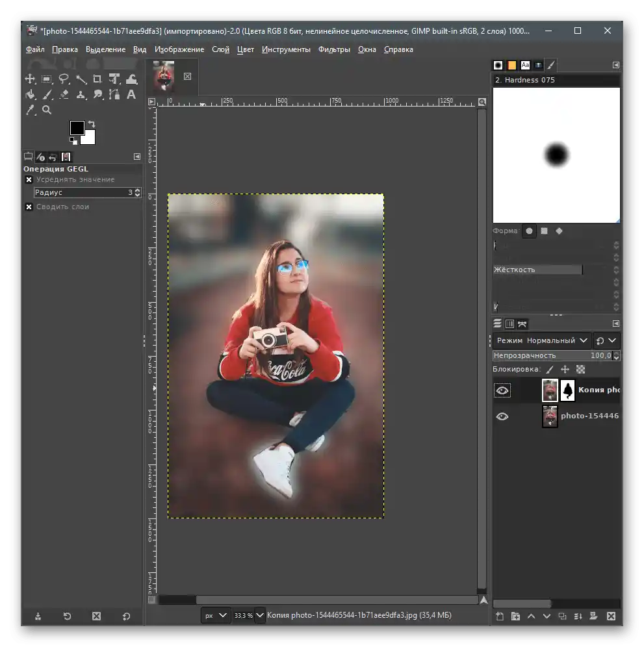This screenshot has height=647, width=644.
Task: Toggle lock position and size
Action: click(x=565, y=370)
